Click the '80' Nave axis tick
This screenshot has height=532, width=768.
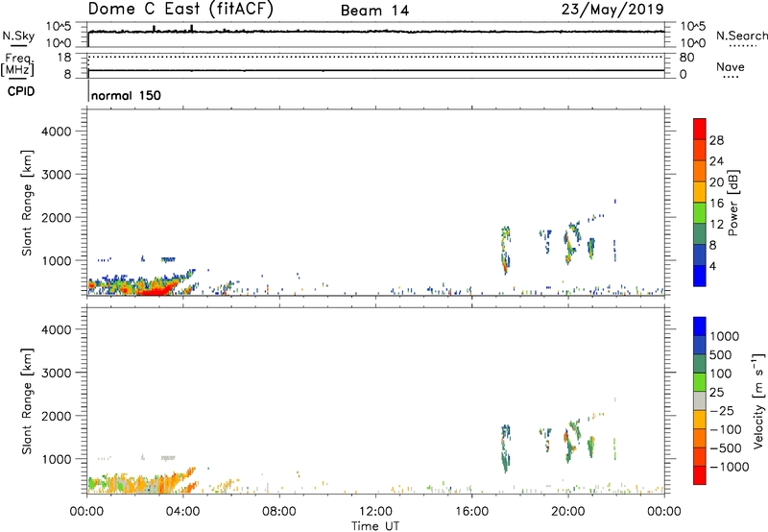(686, 58)
